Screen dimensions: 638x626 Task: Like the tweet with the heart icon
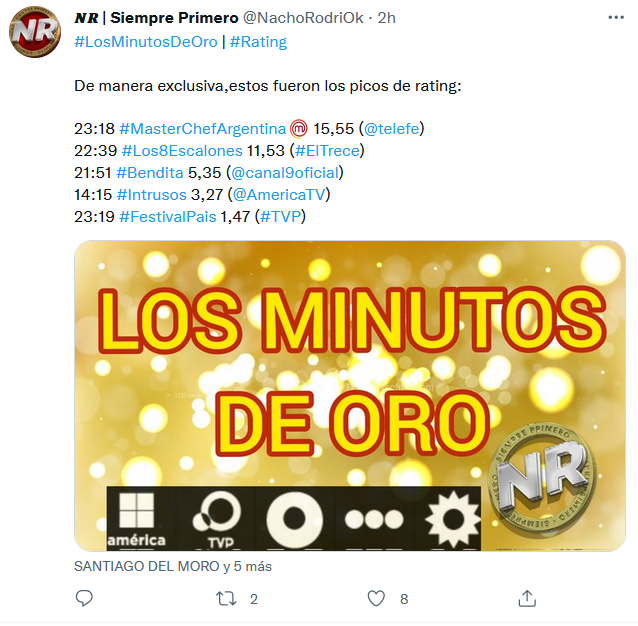pyautogui.click(x=376, y=599)
